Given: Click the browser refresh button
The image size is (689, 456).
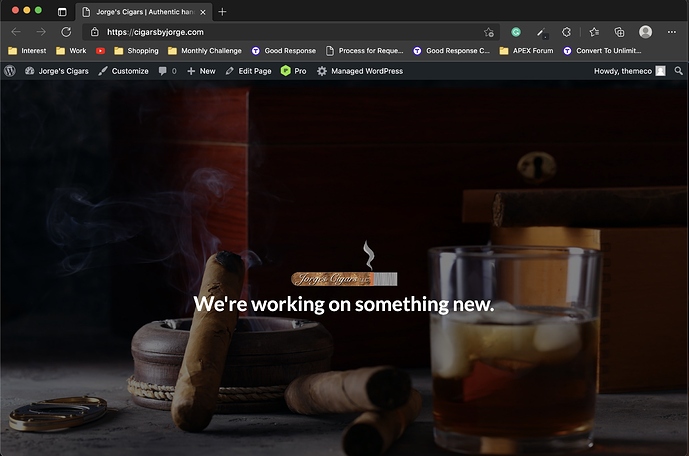Looking at the screenshot, I should (x=66, y=32).
